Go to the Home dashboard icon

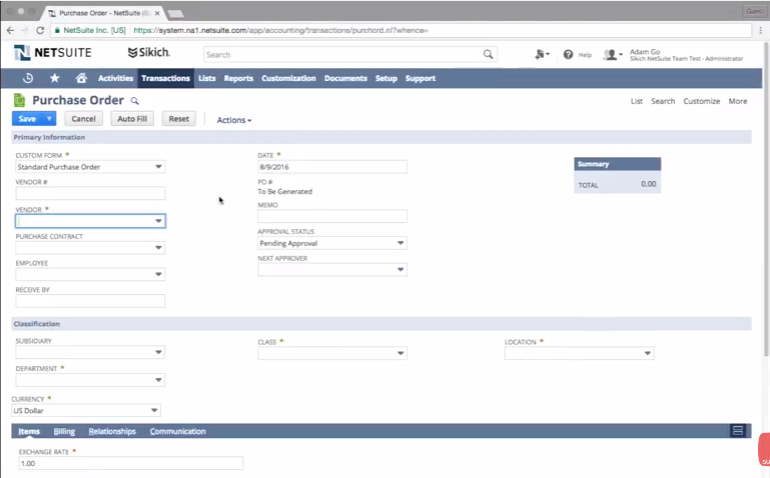click(x=81, y=78)
